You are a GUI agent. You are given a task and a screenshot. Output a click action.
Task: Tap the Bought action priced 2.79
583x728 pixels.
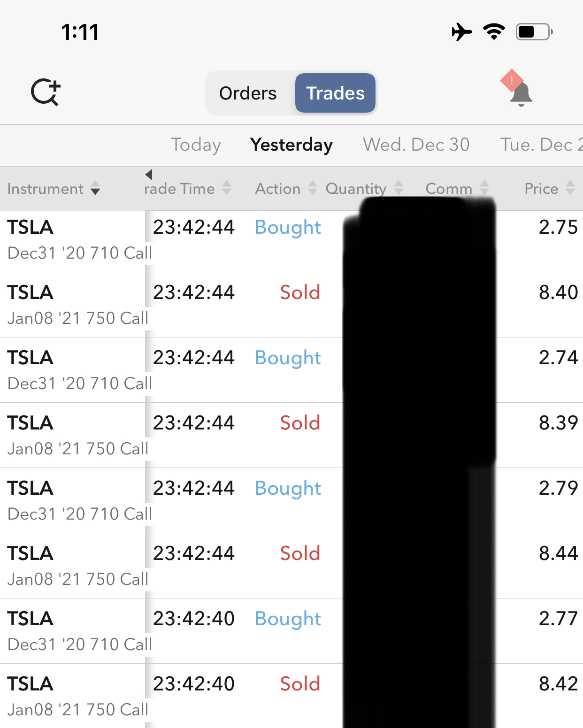point(288,489)
